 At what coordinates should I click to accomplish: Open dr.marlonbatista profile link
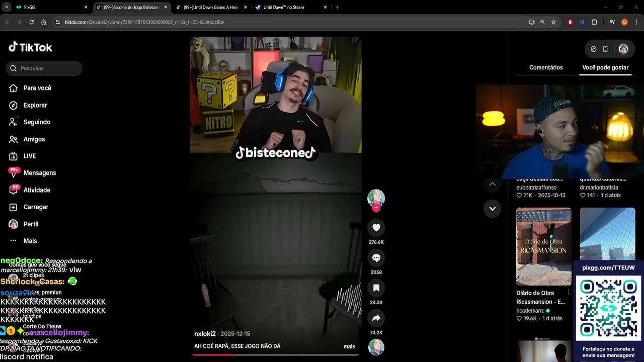599,188
